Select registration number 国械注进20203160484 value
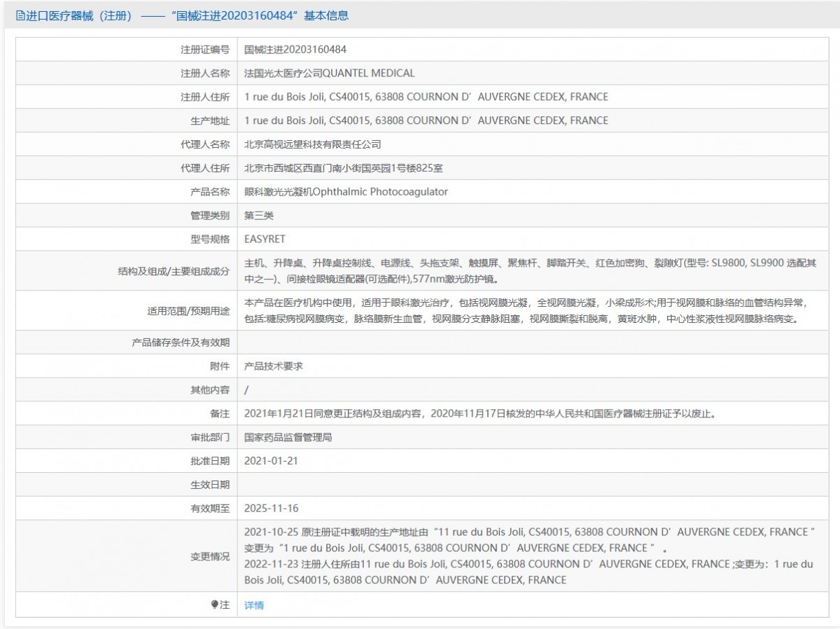The image size is (840, 629). pos(295,50)
